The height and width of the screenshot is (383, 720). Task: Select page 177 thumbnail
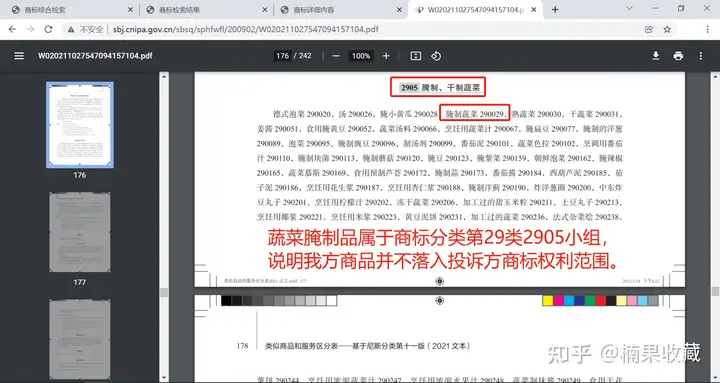(80, 232)
